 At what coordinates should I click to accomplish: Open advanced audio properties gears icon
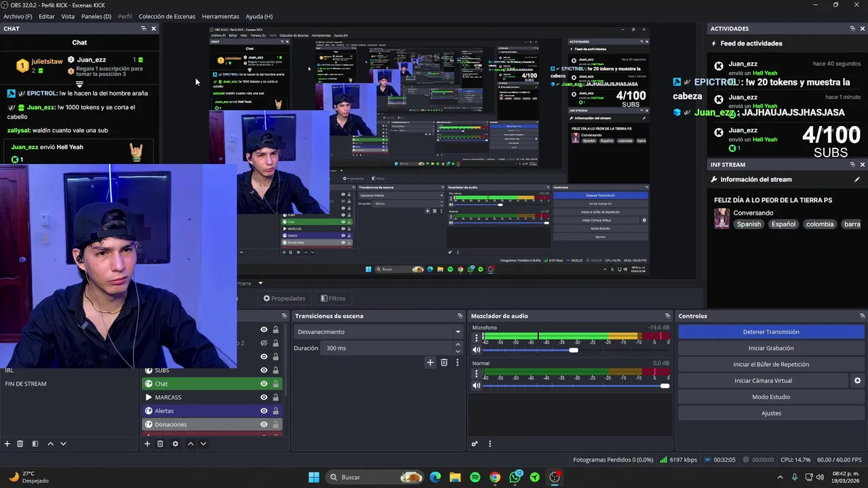point(475,444)
